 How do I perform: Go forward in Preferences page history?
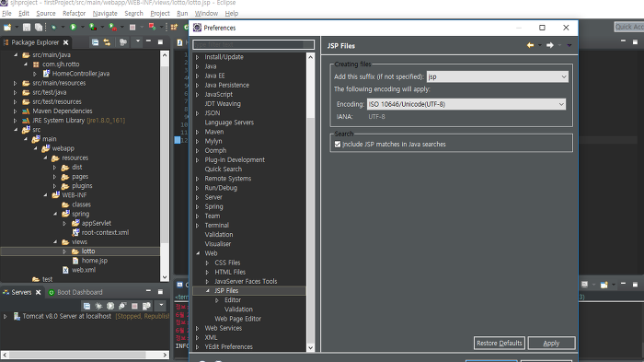coord(550,45)
